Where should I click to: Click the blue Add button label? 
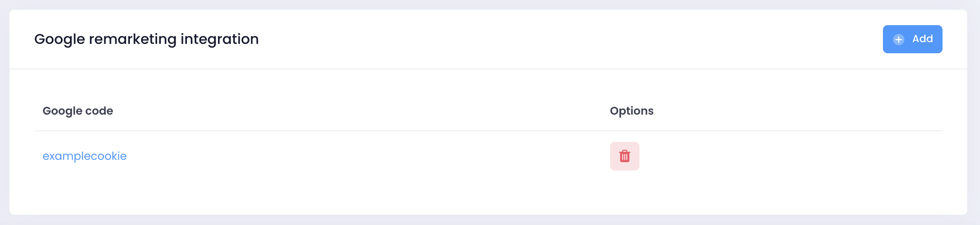coord(923,39)
